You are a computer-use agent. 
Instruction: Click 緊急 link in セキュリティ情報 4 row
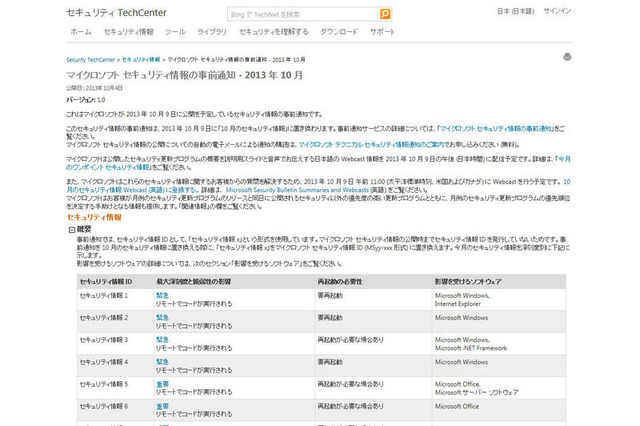point(162,362)
